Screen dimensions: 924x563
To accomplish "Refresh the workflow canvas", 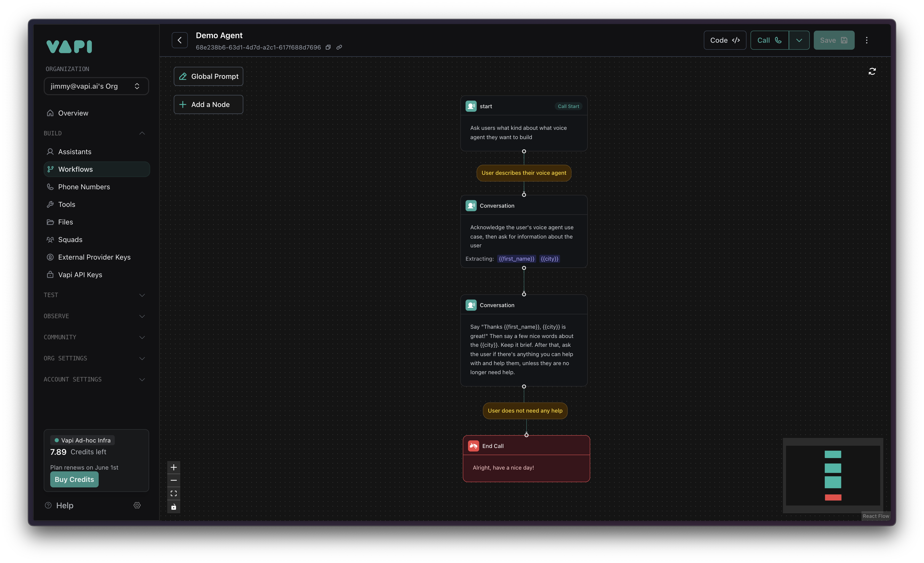I will click(x=873, y=71).
